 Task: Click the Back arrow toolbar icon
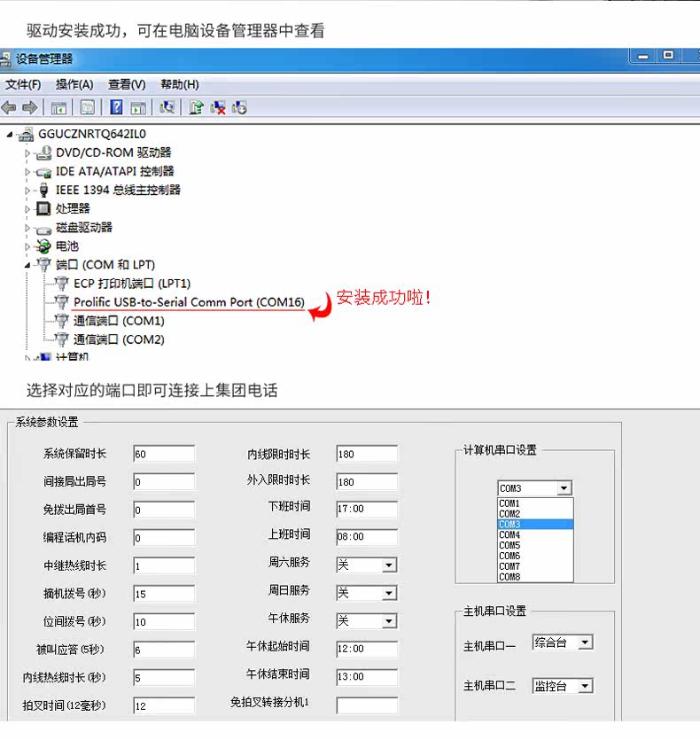[9, 107]
